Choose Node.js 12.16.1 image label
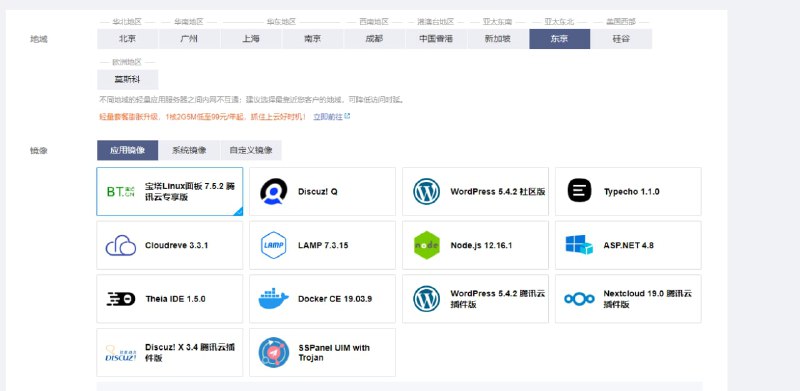The height and width of the screenshot is (391, 800). coord(481,245)
